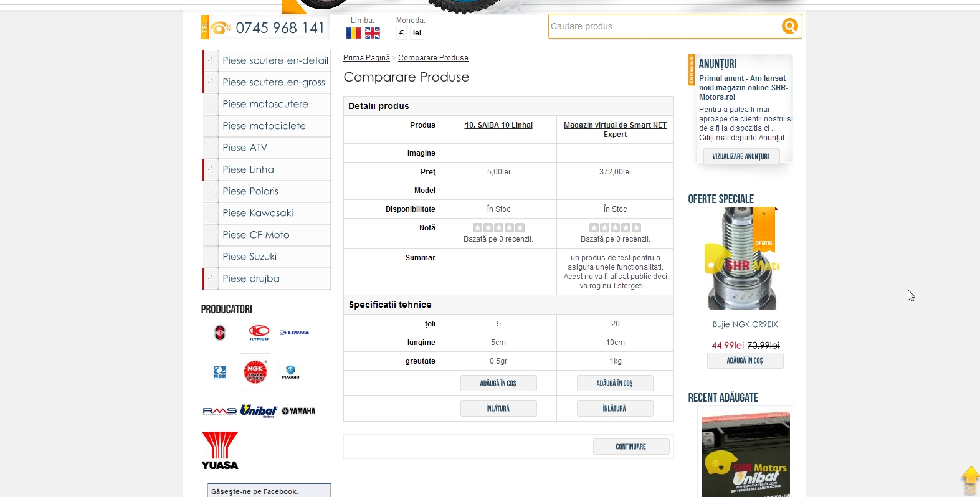Open the Piese Kawasaki menu item
This screenshot has width=980, height=497.
click(257, 213)
